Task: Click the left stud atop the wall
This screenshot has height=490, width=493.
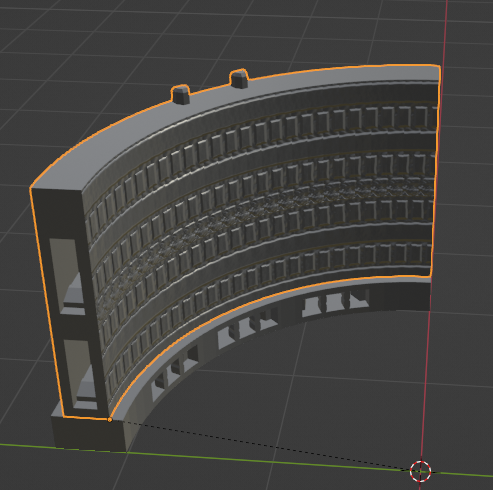Action: [x=180, y=94]
